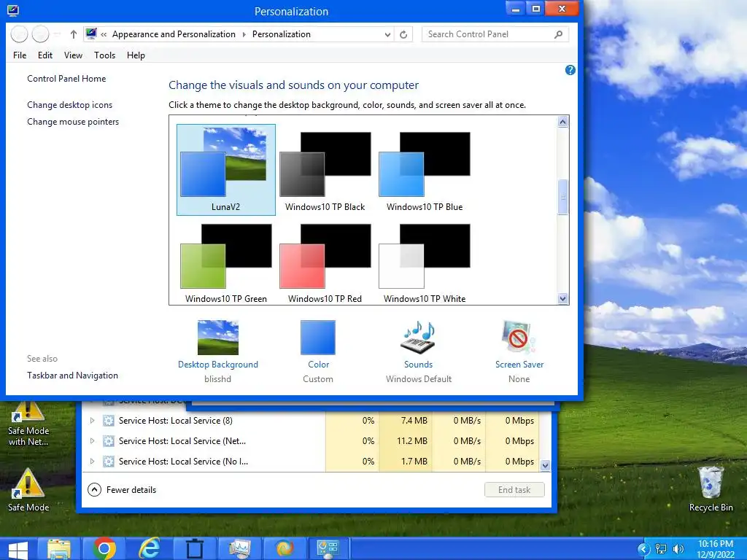Show the clock and date flyout
This screenshot has height=560, width=747.
point(715,549)
